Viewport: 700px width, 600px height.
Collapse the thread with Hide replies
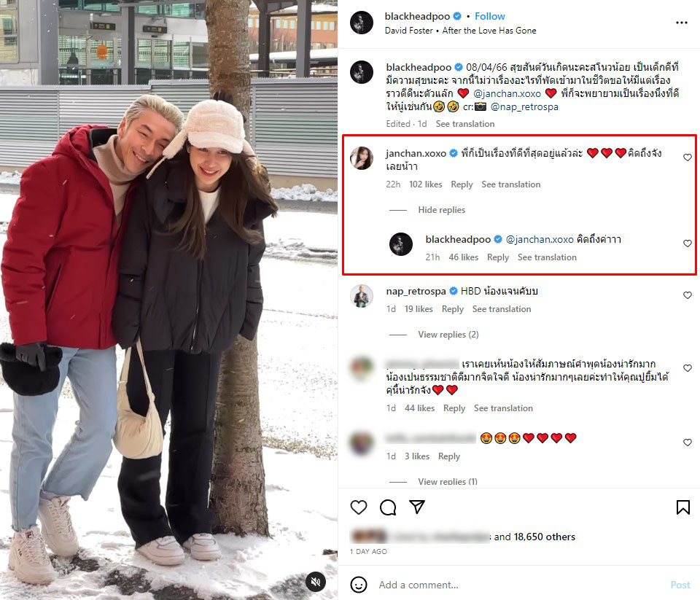tap(442, 210)
